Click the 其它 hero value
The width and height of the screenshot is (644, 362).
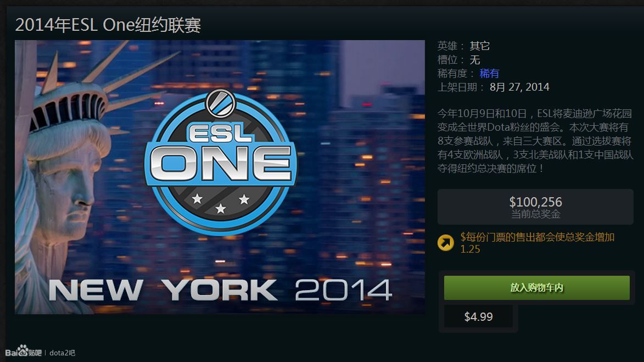[480, 46]
